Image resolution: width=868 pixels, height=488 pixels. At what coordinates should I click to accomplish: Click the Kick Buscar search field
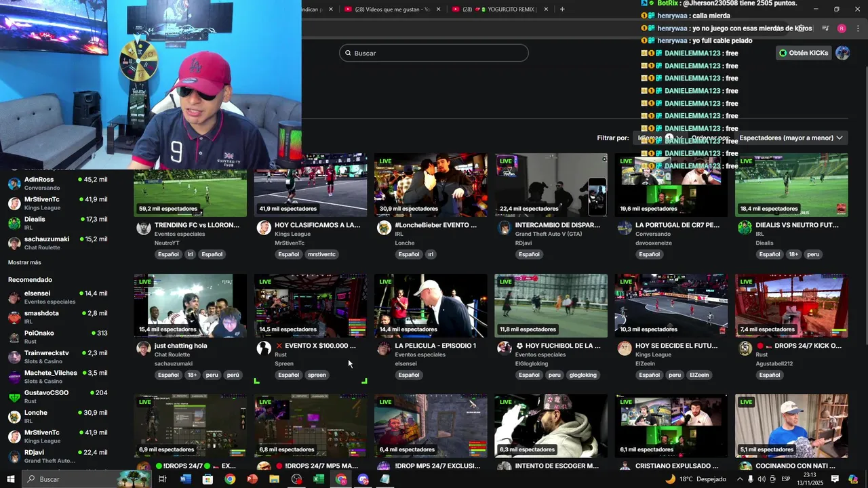pos(434,53)
